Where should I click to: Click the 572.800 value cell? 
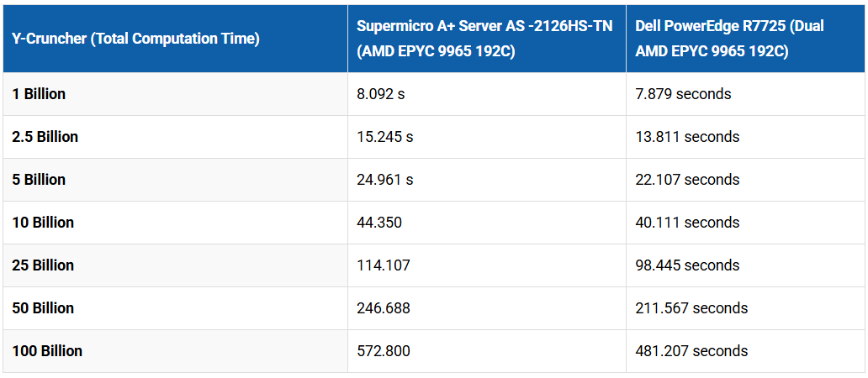[x=384, y=351]
